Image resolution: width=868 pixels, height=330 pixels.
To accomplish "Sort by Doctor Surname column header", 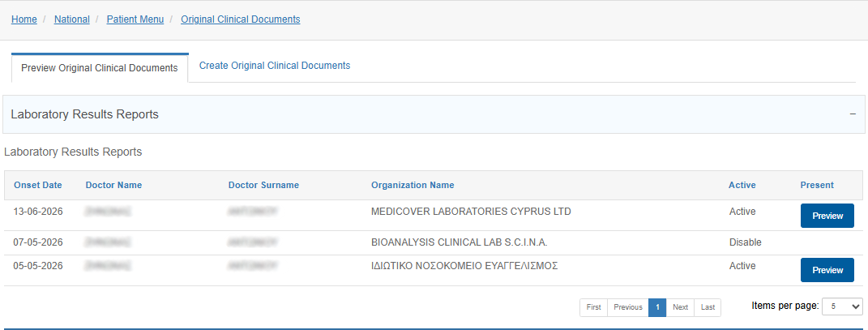I will (263, 185).
